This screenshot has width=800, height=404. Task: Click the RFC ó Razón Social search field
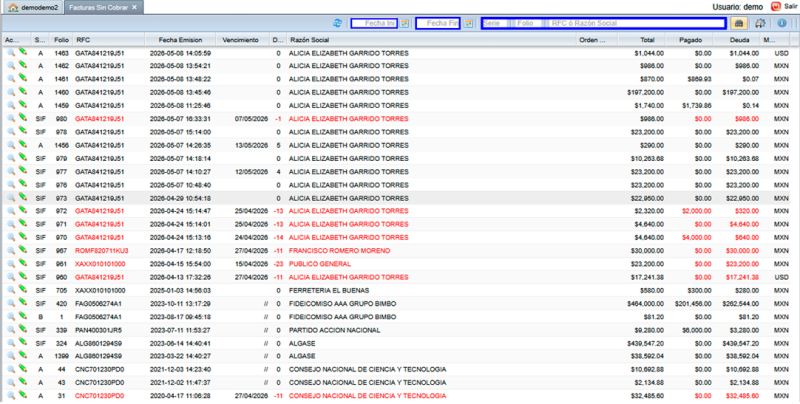(637, 23)
